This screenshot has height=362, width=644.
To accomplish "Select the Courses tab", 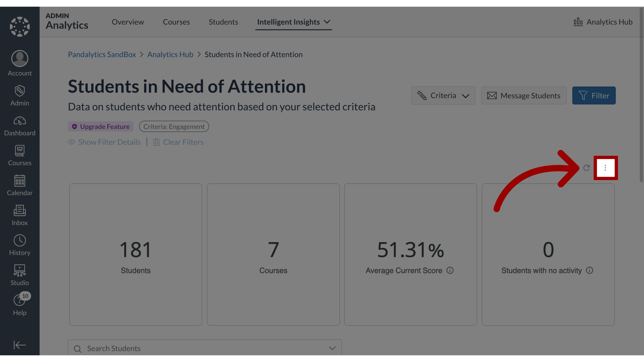I will [x=176, y=21].
